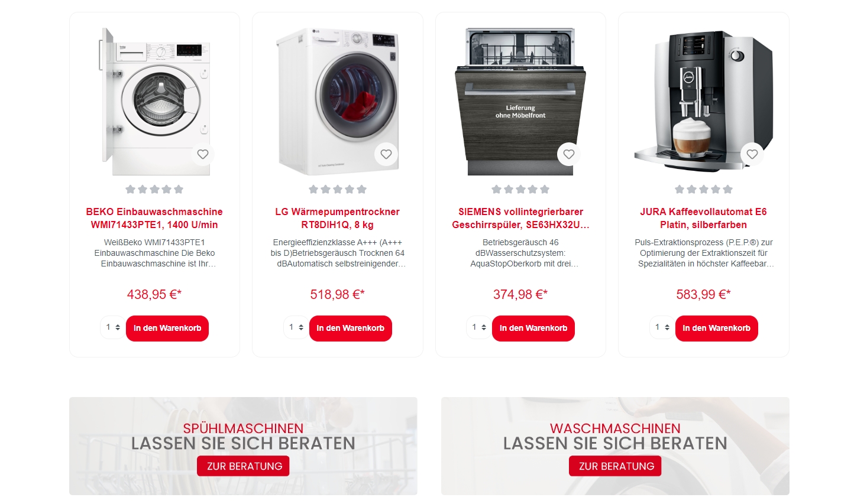Open LG Wärmepumpentrockner RT8DIH1Q title link
Screen dimensions: 854x504
[338, 218]
